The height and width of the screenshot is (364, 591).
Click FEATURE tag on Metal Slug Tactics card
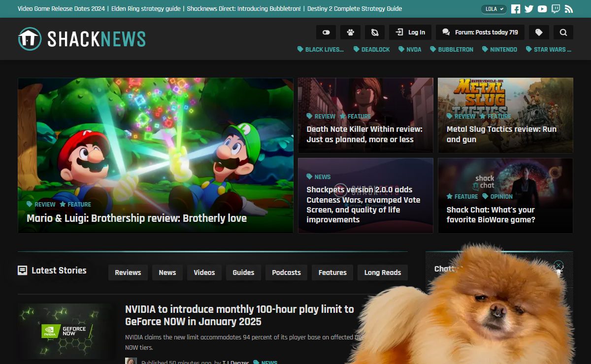pyautogui.click(x=495, y=116)
